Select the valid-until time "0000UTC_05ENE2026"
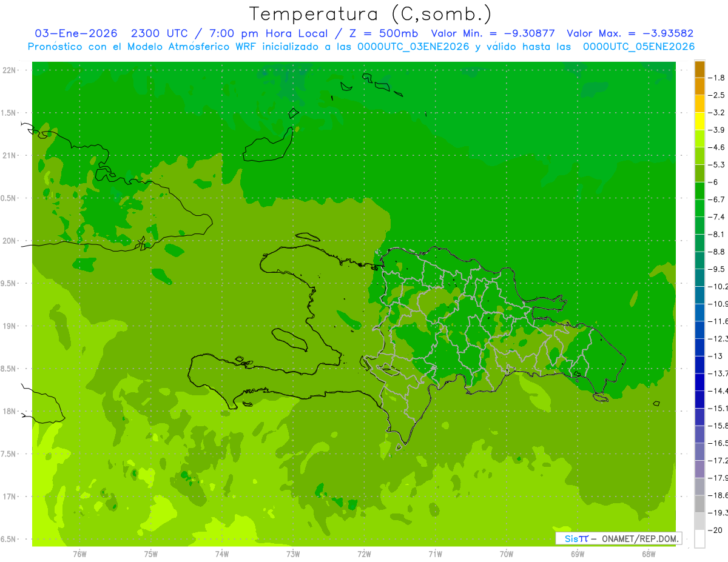 pos(638,47)
